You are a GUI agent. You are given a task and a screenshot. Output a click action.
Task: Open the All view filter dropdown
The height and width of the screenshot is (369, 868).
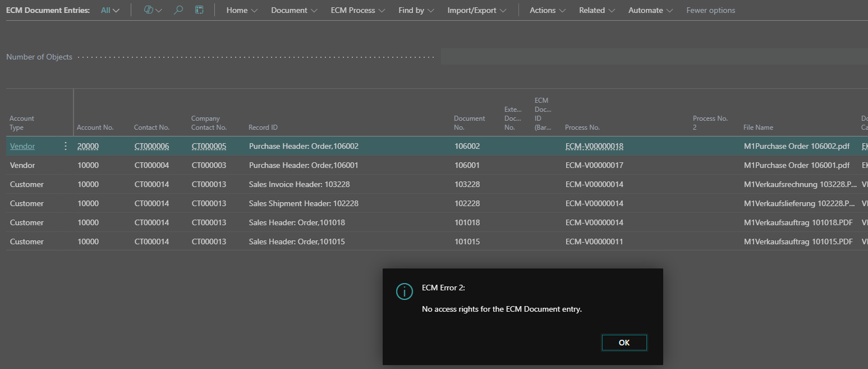point(110,10)
